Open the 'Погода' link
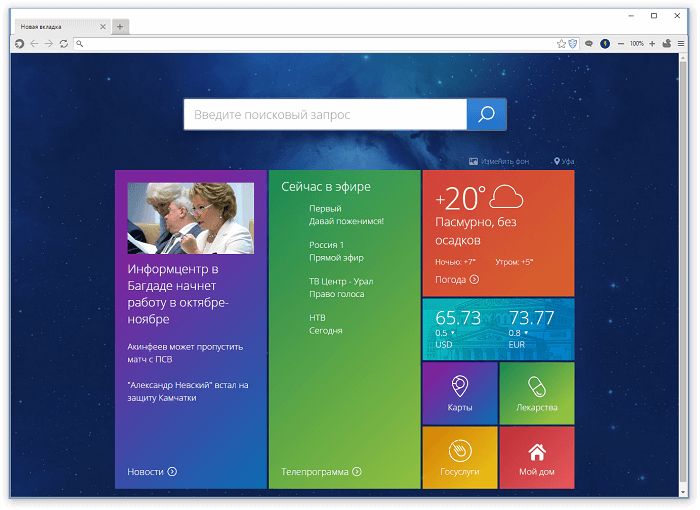 click(x=457, y=280)
